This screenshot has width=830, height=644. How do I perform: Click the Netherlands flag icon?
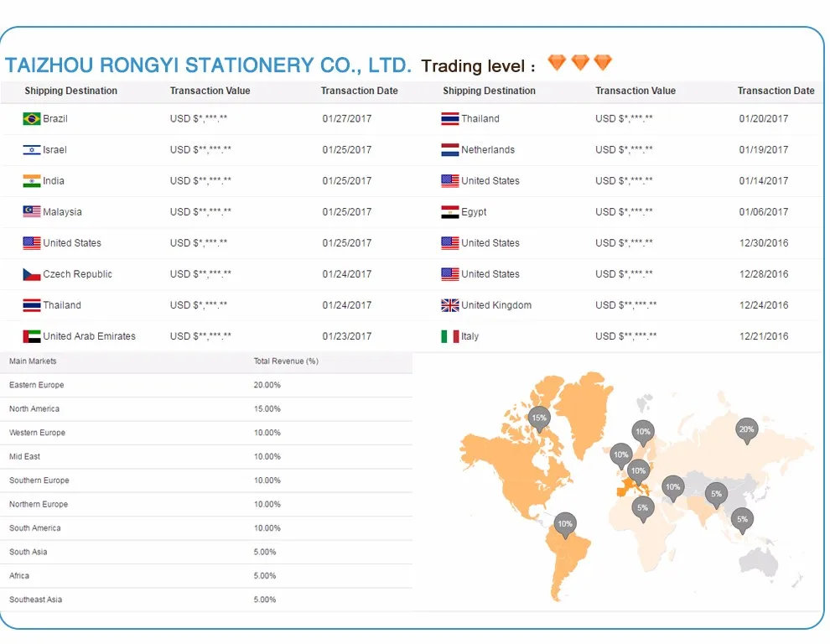pos(450,150)
